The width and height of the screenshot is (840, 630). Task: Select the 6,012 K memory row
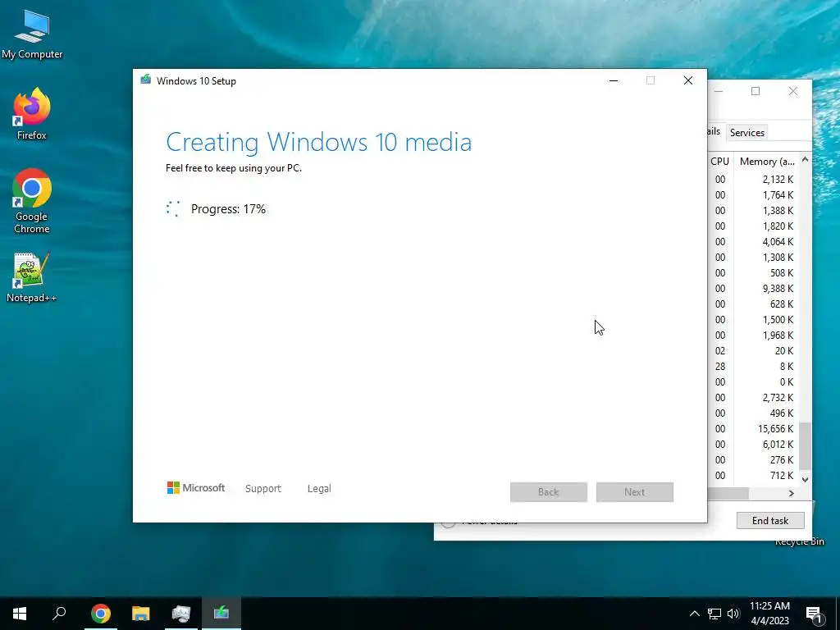point(754,444)
